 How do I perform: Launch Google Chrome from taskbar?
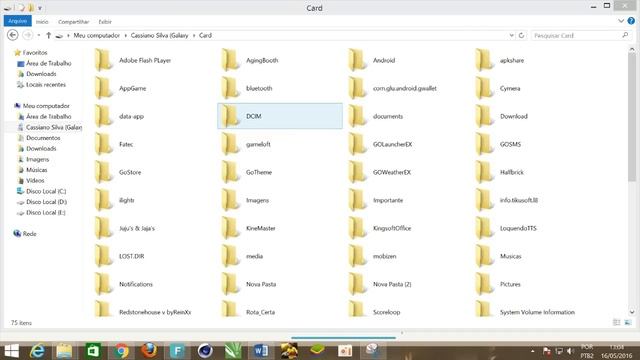click(x=121, y=351)
